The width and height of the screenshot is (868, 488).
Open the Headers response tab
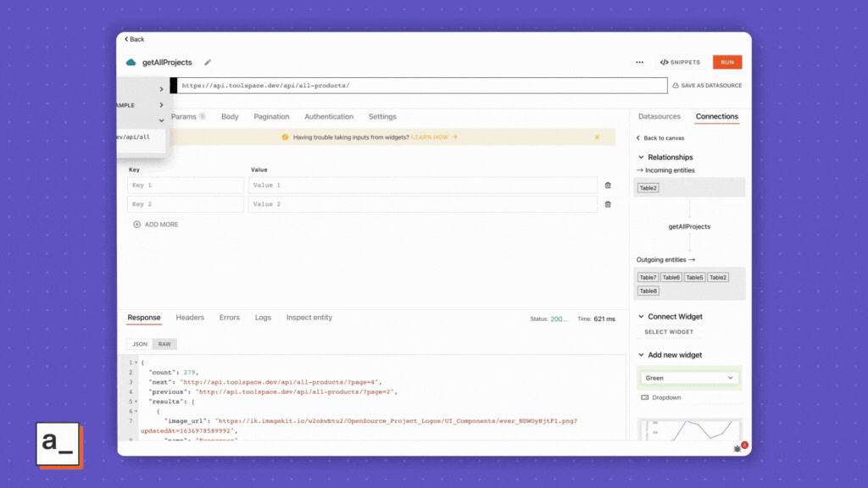click(190, 317)
